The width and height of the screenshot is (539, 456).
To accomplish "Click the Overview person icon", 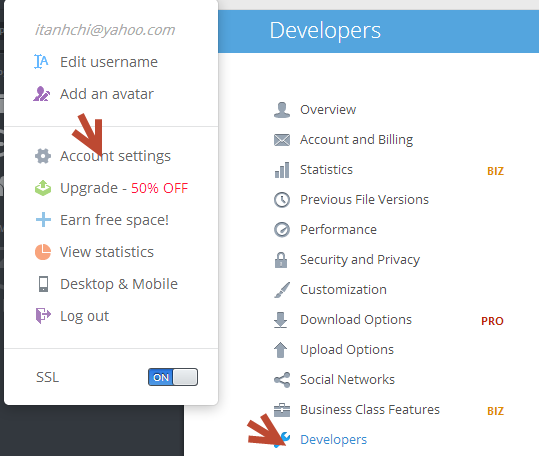I will 282,110.
